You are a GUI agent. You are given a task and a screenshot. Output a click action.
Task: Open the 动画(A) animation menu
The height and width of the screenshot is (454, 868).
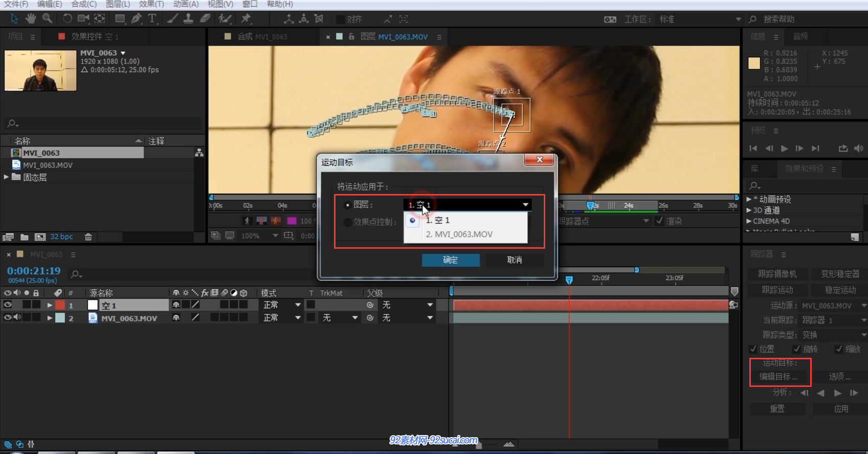point(186,4)
